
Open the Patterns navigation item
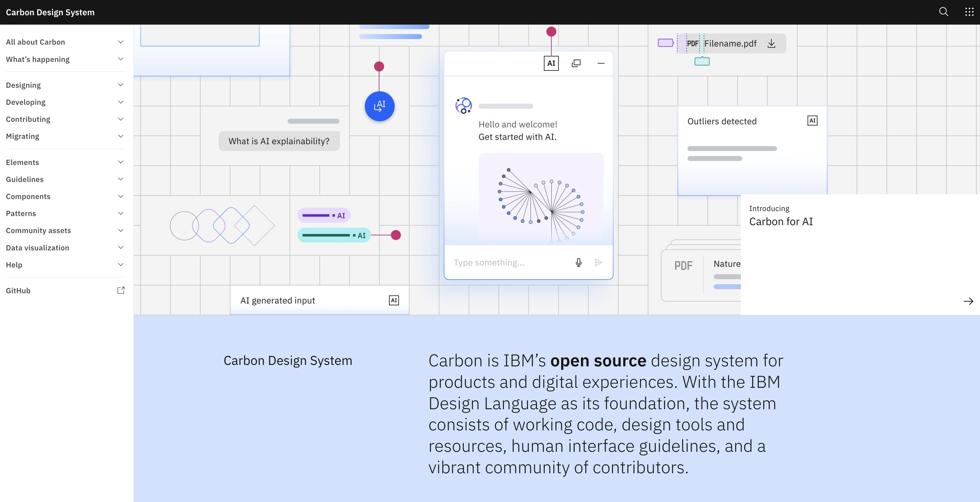click(65, 213)
